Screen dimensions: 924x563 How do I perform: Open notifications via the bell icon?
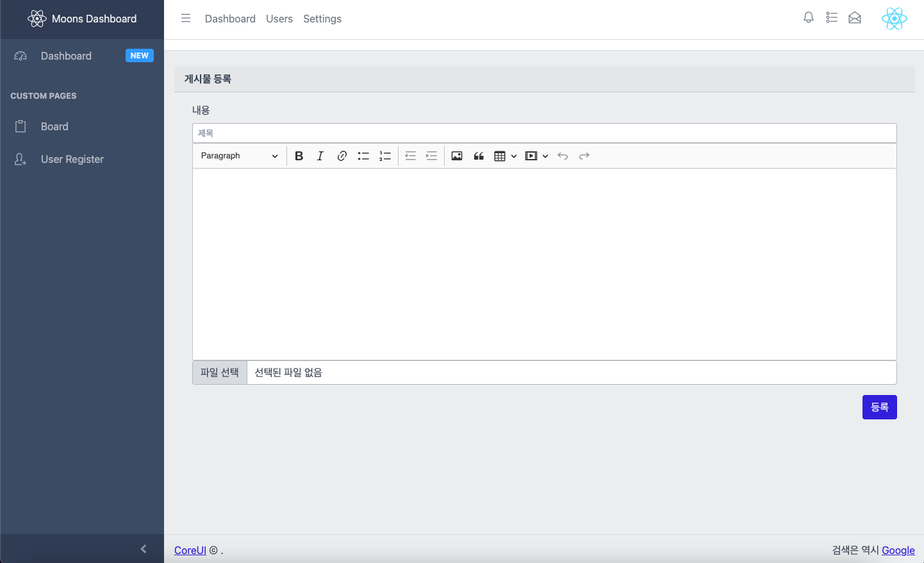(x=809, y=18)
